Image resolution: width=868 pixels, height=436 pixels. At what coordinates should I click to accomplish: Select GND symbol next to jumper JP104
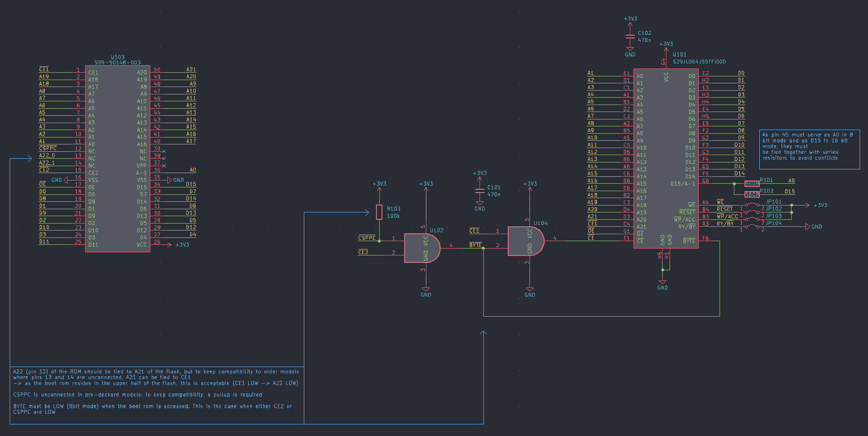pos(813,227)
